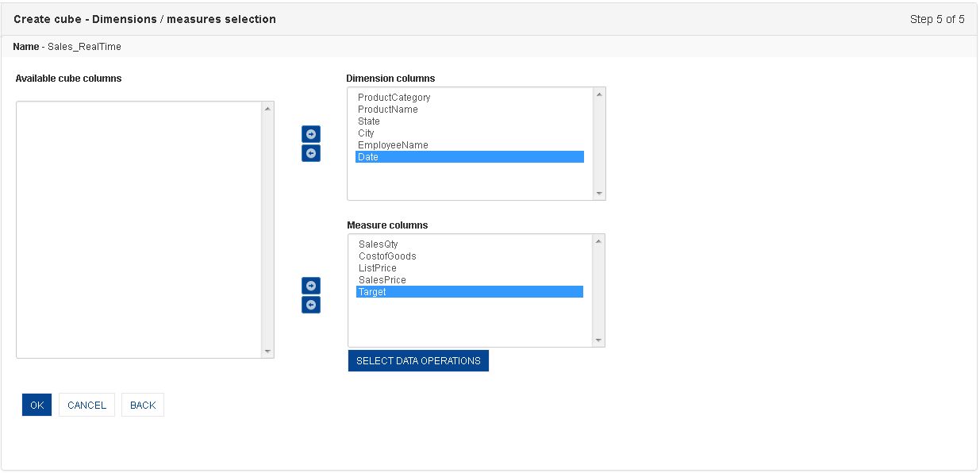The image size is (980, 473).
Task: Go back to previous step
Action: (x=143, y=405)
